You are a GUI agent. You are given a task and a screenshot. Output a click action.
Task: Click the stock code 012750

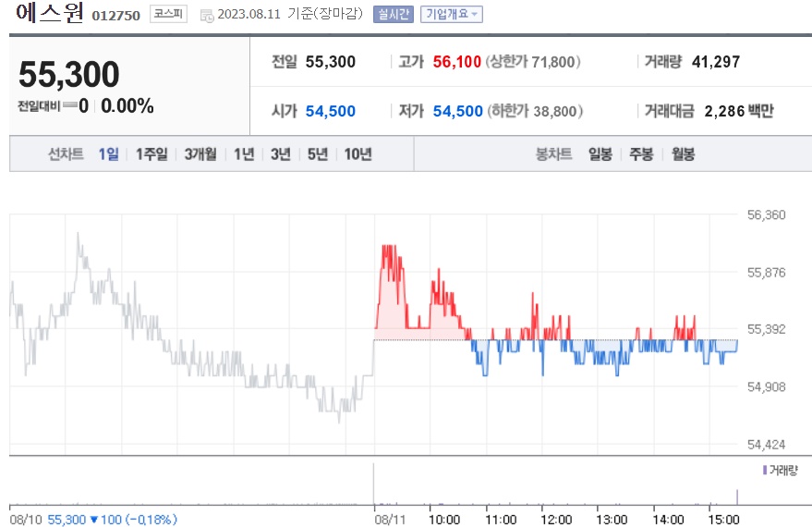pyautogui.click(x=116, y=16)
